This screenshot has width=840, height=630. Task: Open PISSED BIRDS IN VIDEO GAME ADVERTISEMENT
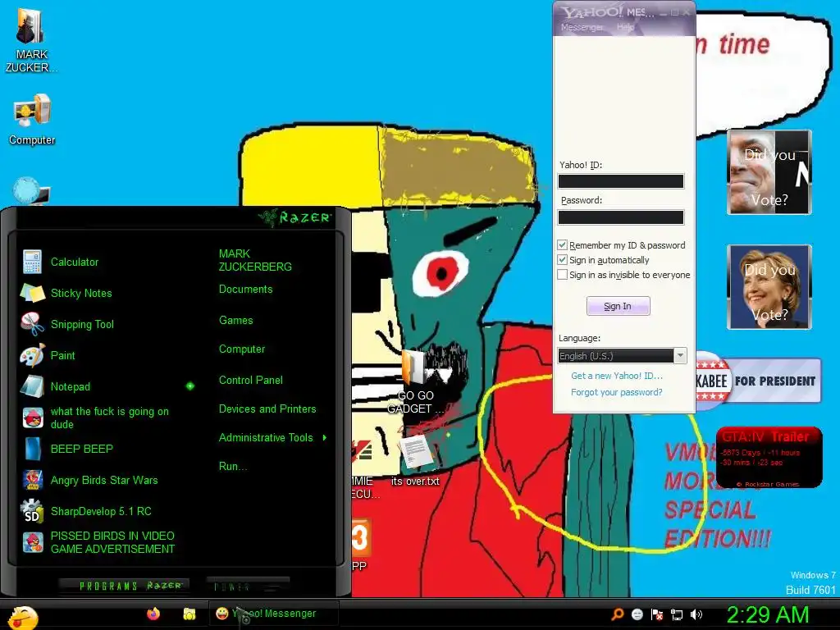(98, 542)
